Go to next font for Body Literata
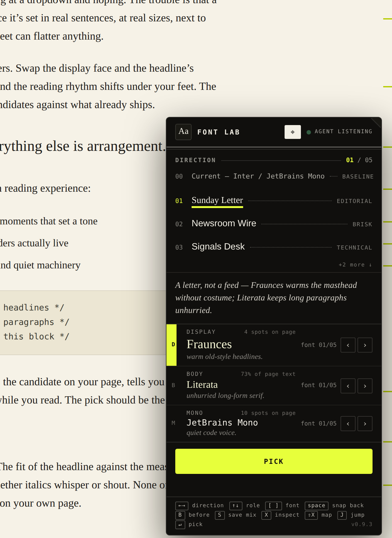Screen dimensions: 392x538 click(x=365, y=386)
